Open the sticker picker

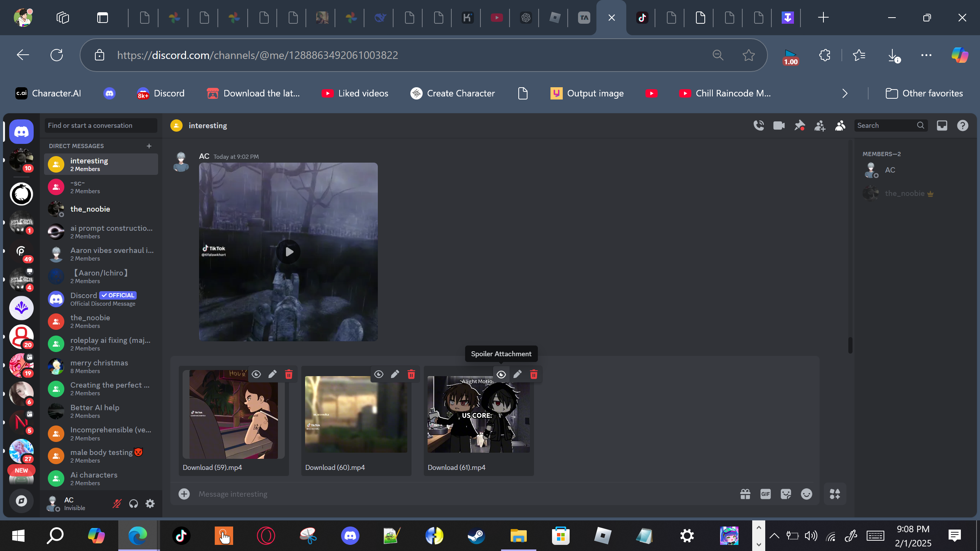tap(786, 494)
